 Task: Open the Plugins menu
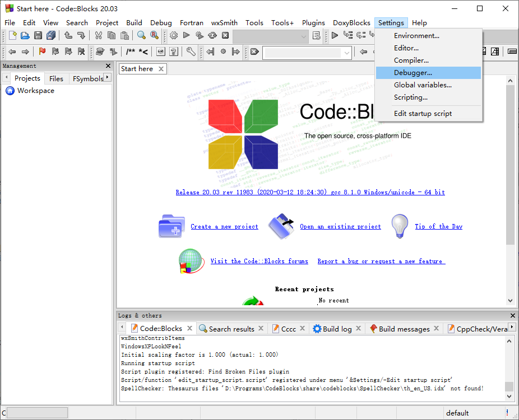pyautogui.click(x=313, y=23)
